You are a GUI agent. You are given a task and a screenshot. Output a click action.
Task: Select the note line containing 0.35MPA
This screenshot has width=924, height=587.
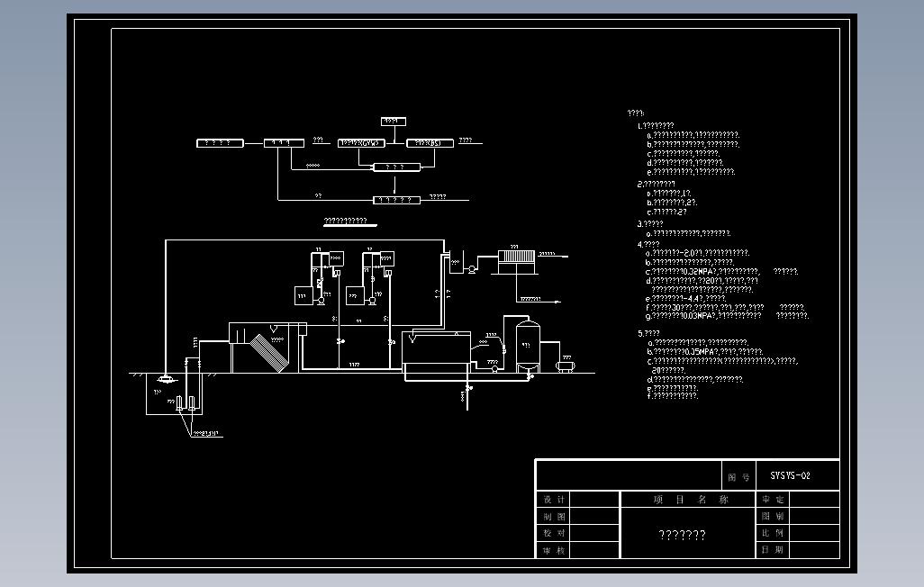705,351
